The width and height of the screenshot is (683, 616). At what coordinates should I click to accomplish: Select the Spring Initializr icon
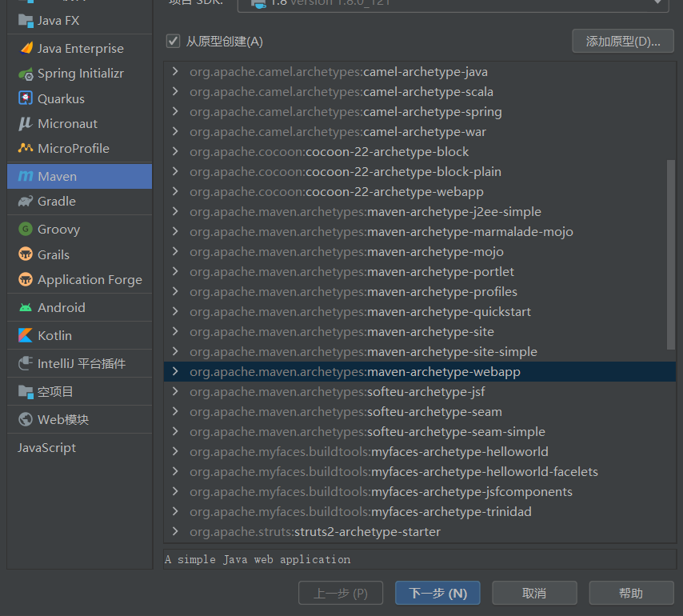pyautogui.click(x=26, y=74)
